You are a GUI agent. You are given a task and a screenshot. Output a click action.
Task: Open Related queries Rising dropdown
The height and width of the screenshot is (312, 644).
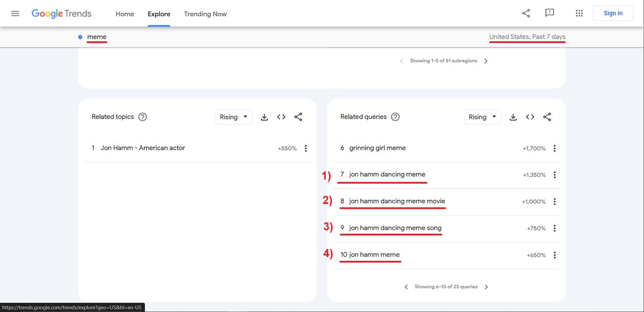[x=482, y=117]
